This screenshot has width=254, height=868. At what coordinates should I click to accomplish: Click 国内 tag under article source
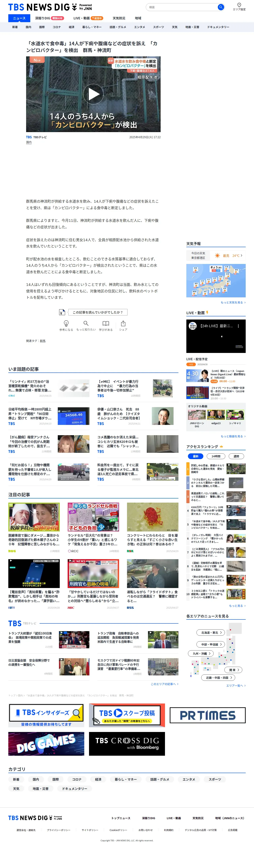click(x=29, y=142)
